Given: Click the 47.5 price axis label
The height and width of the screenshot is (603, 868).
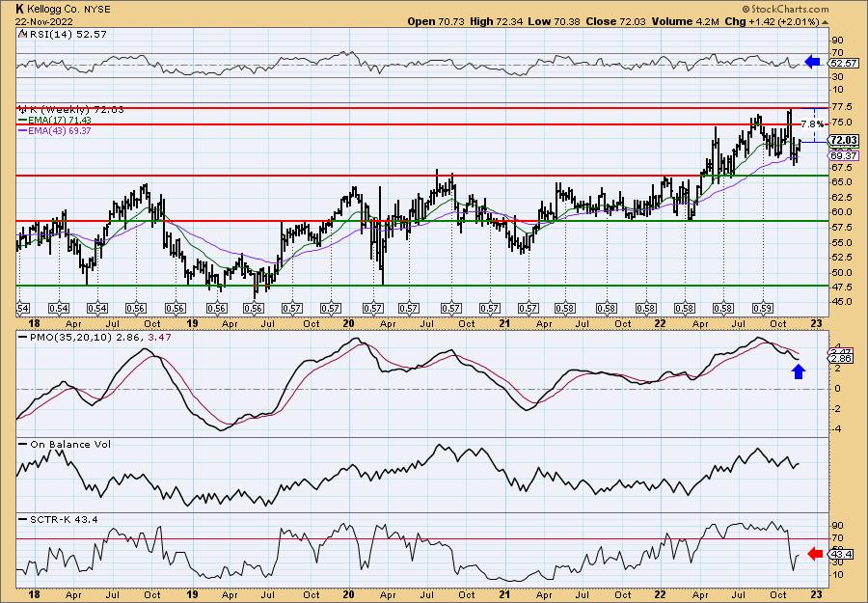Looking at the screenshot, I should 841,287.
